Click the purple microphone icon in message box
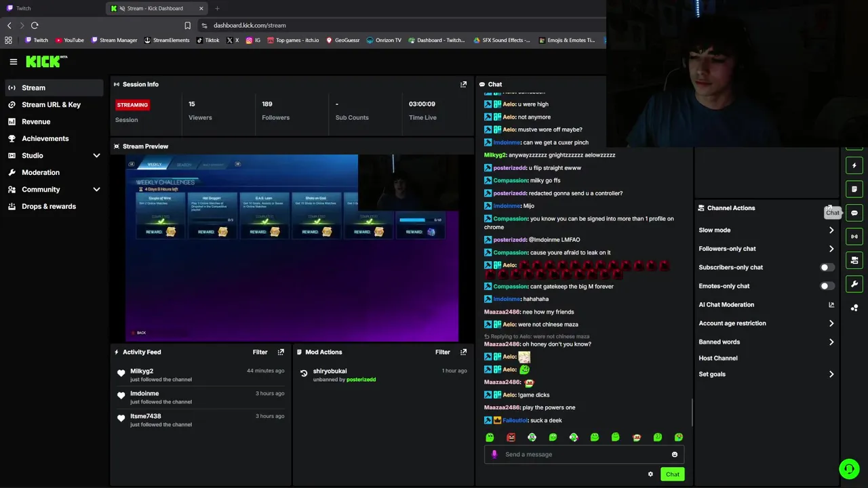The width and height of the screenshot is (868, 488). tap(494, 455)
